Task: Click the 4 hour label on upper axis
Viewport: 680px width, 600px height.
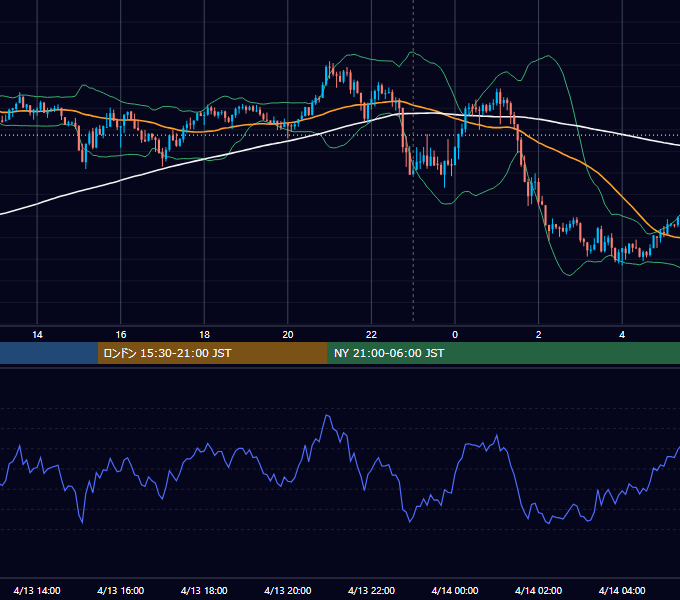Action: click(622, 335)
